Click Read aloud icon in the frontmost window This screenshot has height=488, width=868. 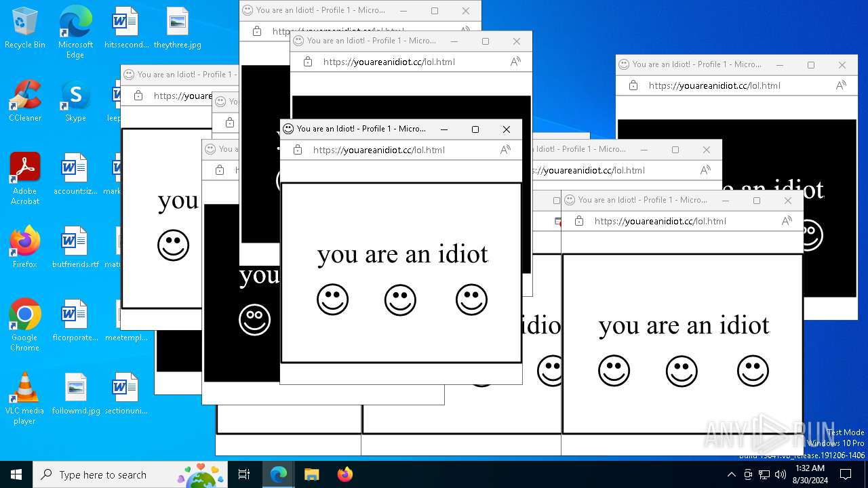point(505,150)
